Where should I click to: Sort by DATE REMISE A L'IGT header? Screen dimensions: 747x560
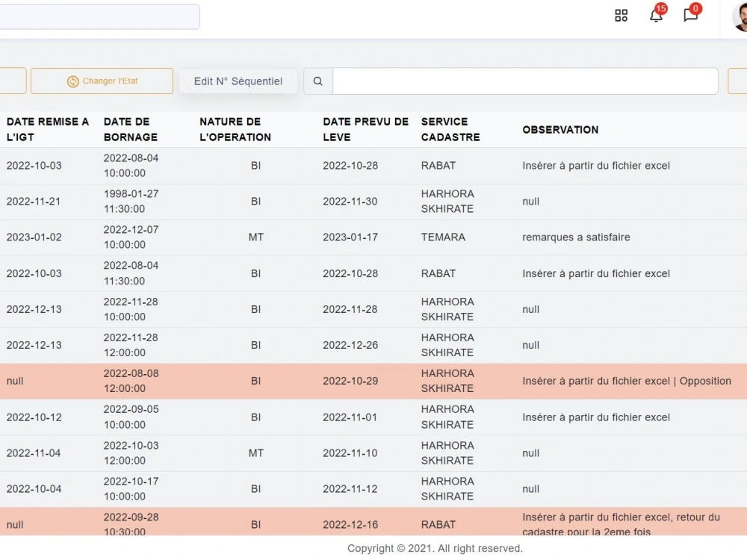point(48,129)
